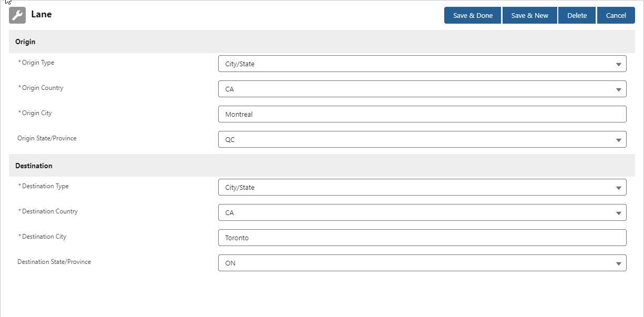The image size is (644, 317).
Task: Click the Lane wrench icon
Action: click(17, 15)
